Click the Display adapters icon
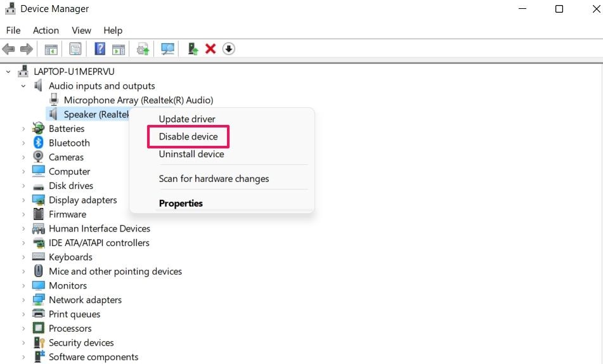This screenshot has width=603, height=364. [x=38, y=200]
